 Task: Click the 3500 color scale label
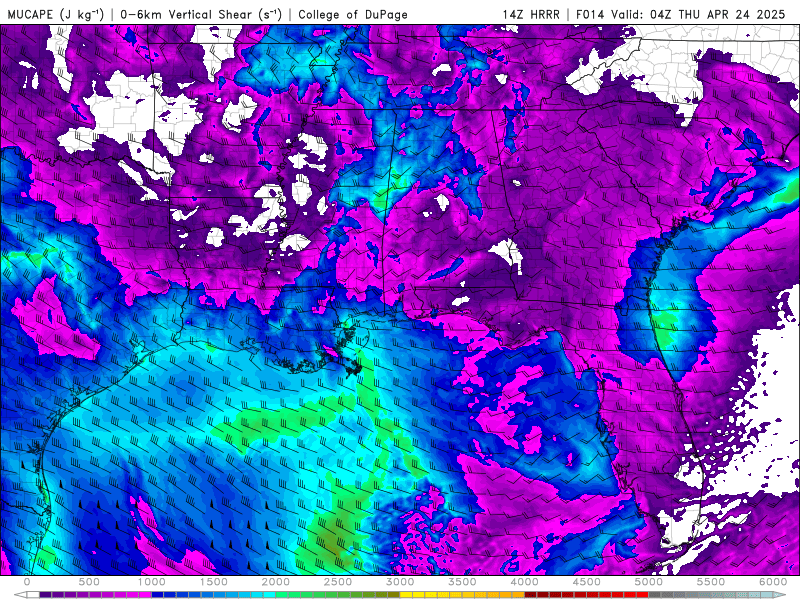[x=462, y=582]
